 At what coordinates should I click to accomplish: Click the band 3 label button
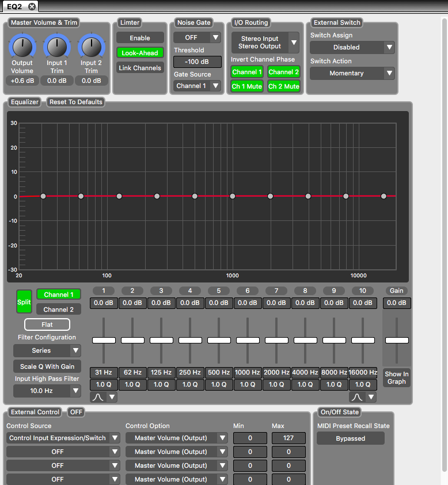(161, 291)
